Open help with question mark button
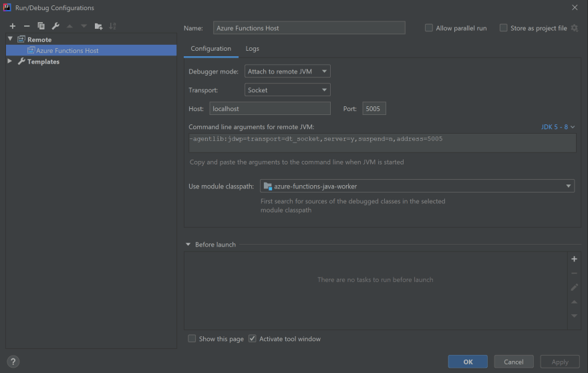This screenshot has width=588, height=373. (13, 362)
